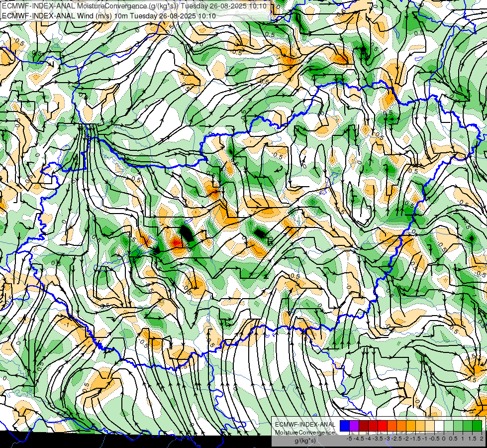487x448 pixels.
Task: Click the blue legend swatch
Action: point(345,426)
